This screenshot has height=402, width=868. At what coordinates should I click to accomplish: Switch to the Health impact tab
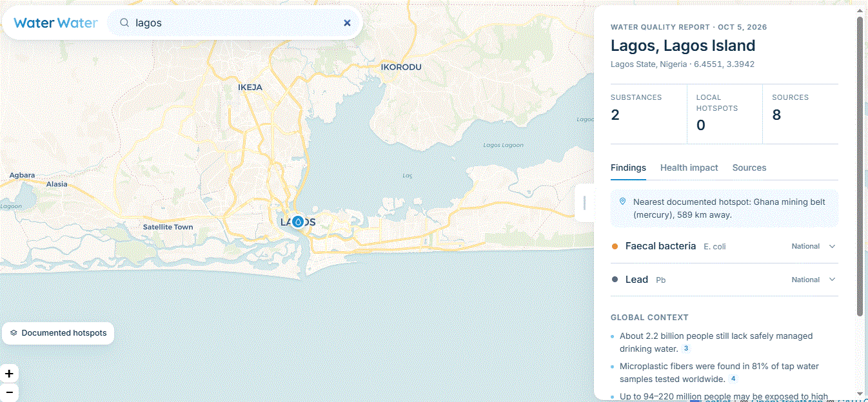tap(689, 167)
